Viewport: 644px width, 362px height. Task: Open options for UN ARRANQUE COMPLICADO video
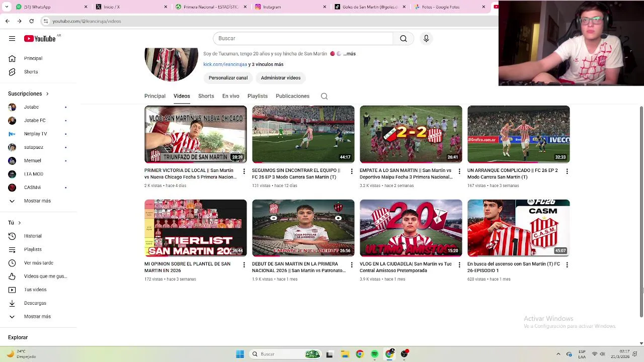(567, 171)
